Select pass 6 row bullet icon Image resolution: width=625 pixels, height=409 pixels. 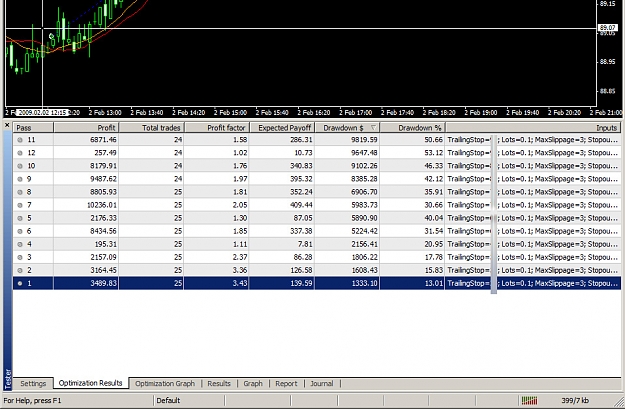[x=20, y=231]
